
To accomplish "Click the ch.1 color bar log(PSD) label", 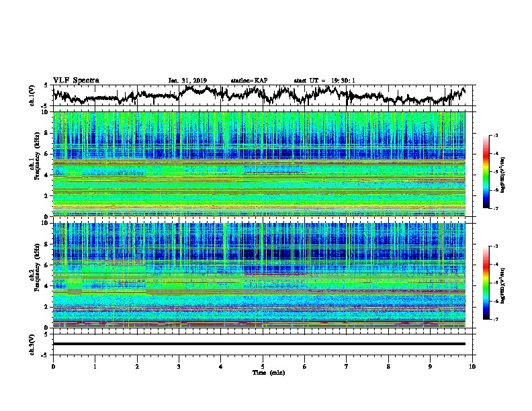I will (x=503, y=175).
